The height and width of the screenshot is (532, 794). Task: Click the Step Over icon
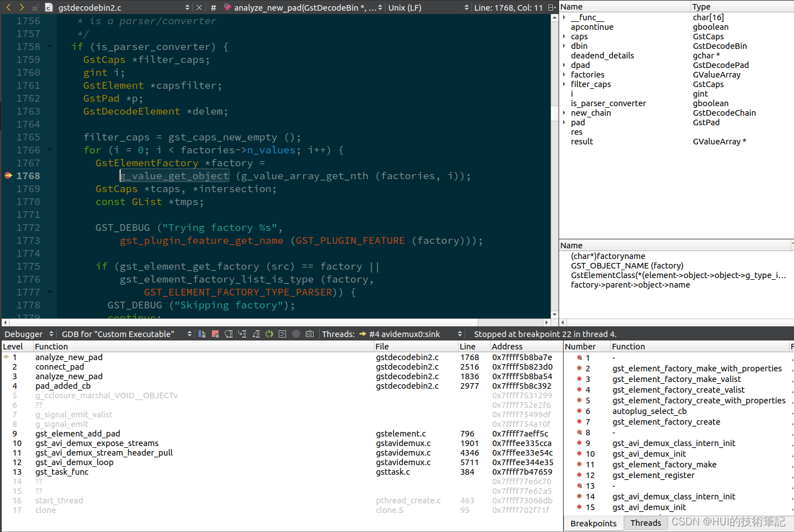point(229,334)
